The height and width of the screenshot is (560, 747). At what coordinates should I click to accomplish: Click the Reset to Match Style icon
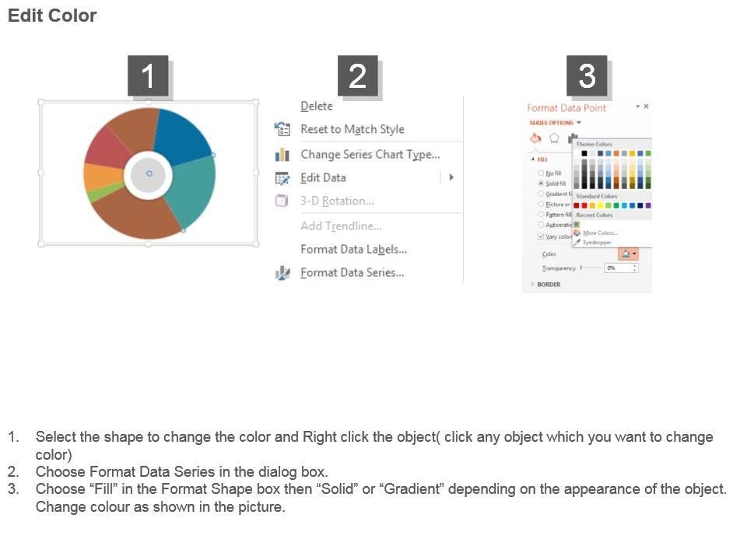pos(282,129)
